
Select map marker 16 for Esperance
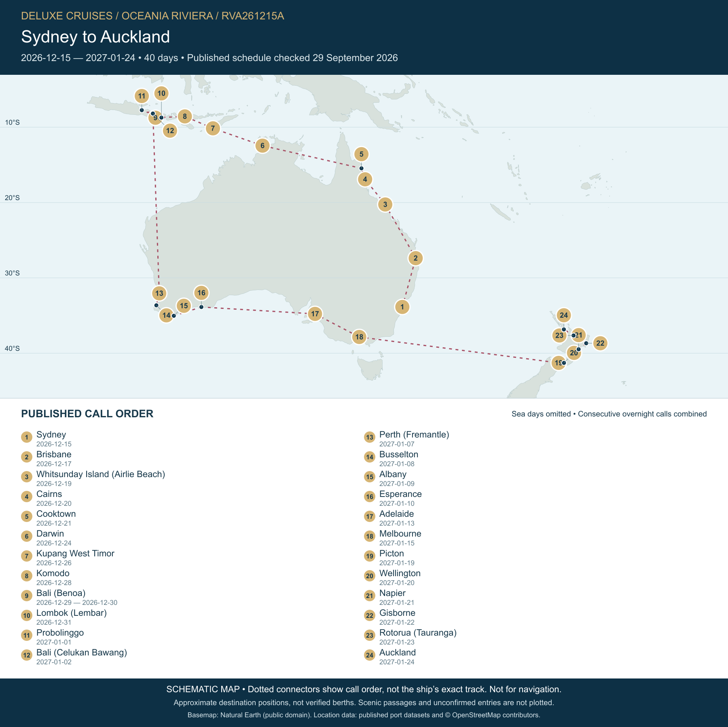pyautogui.click(x=201, y=293)
